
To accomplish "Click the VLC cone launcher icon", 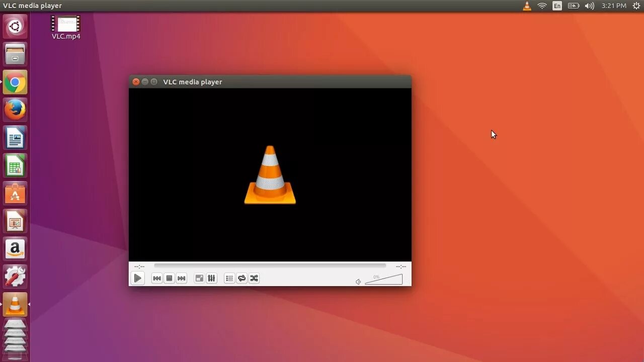I will tap(15, 305).
